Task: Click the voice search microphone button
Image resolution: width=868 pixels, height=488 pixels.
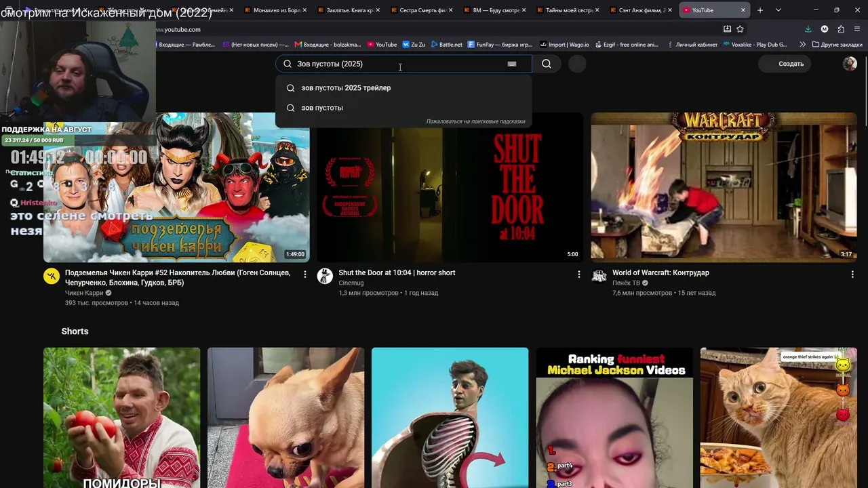Action: [x=577, y=64]
